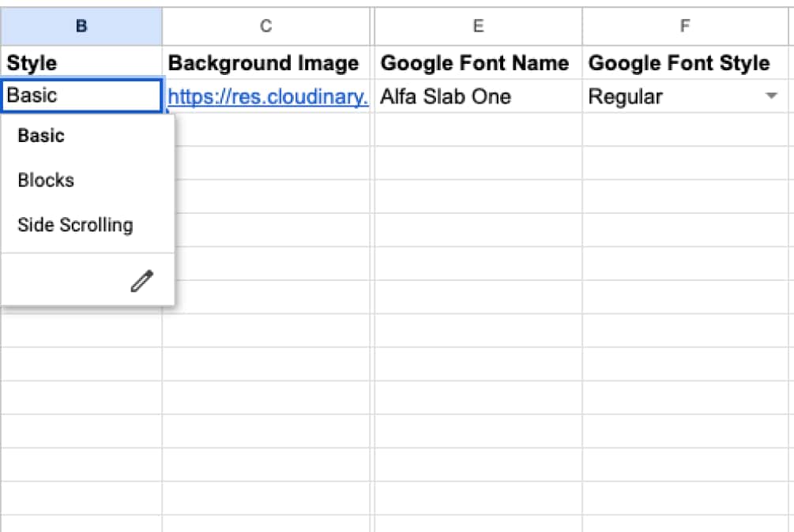Select Basic from the style dropdown list

(x=41, y=136)
